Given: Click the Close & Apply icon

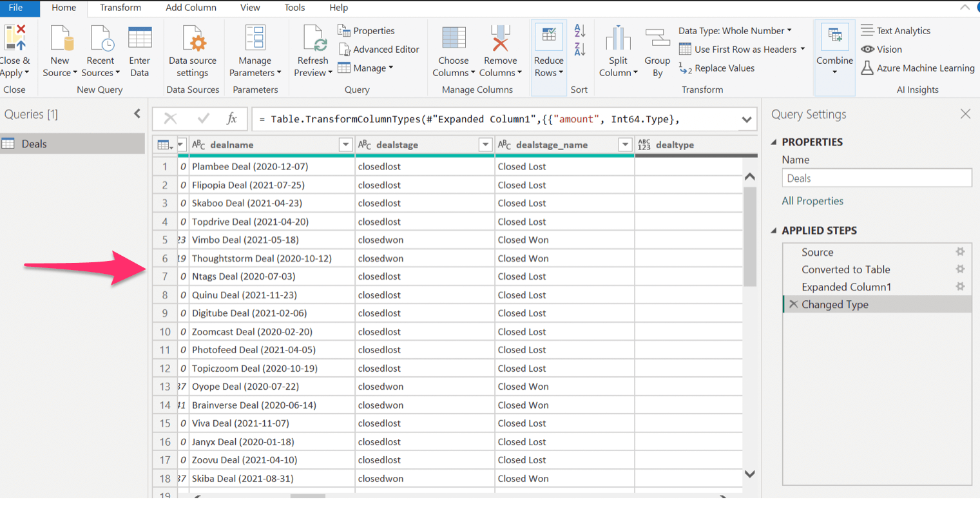Looking at the screenshot, I should click(x=15, y=38).
